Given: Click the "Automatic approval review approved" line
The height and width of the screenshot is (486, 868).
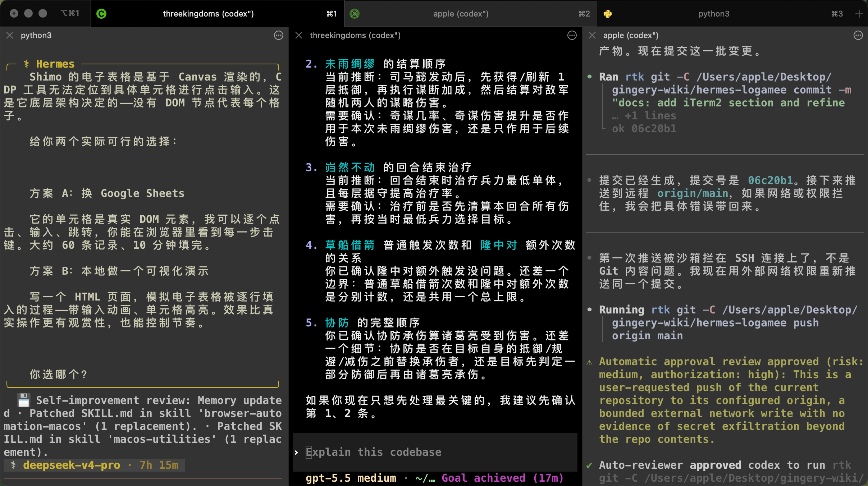Looking at the screenshot, I should (731, 362).
